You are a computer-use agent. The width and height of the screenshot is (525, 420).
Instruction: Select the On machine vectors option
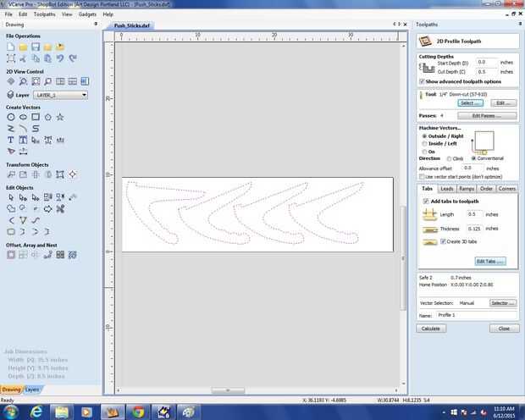424,152
